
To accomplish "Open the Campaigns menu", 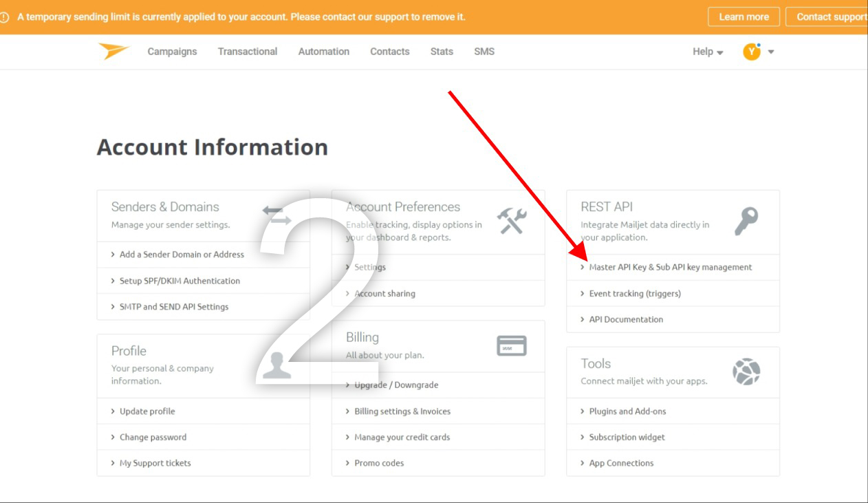I will [172, 52].
